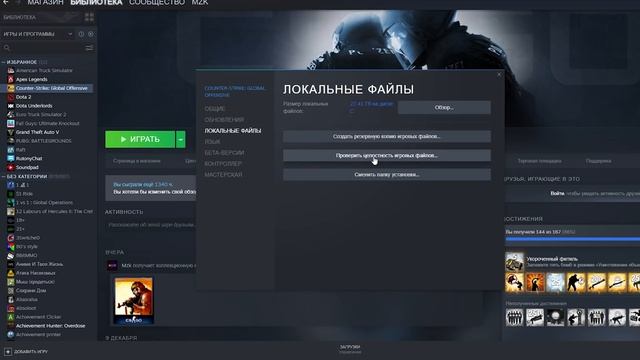640x360 pixels.
Task: Open the featured achievement icon with vehicle
Action: point(514,262)
